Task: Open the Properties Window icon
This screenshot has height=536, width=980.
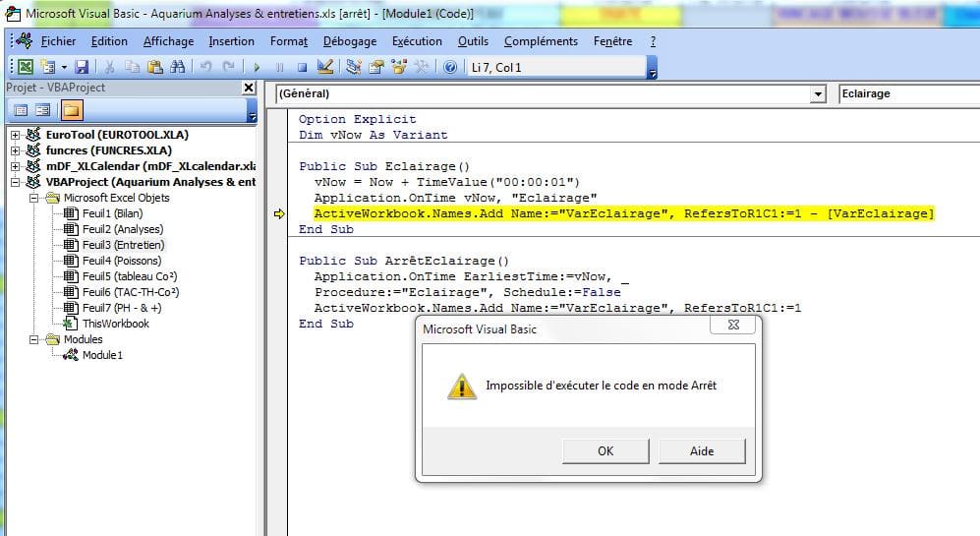Action: pos(376,66)
